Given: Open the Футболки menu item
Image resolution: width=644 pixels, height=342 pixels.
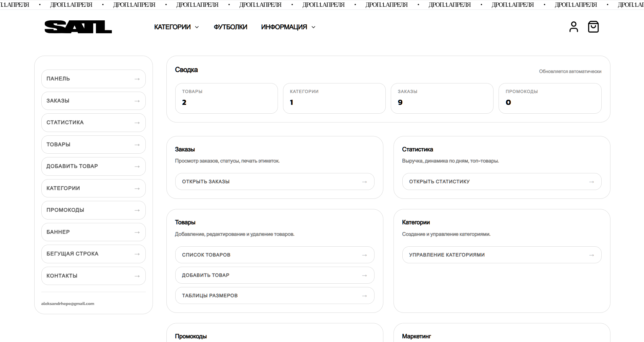Looking at the screenshot, I should coord(230,27).
